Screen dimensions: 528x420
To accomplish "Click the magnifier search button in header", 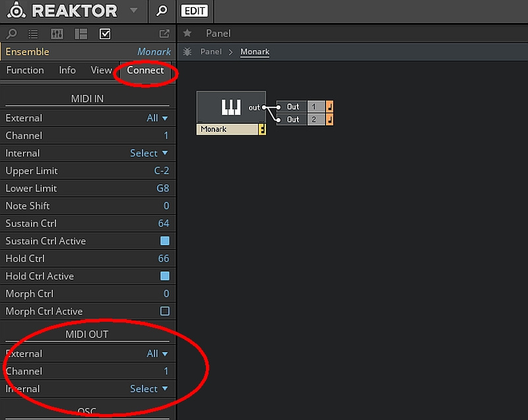I will point(162,11).
